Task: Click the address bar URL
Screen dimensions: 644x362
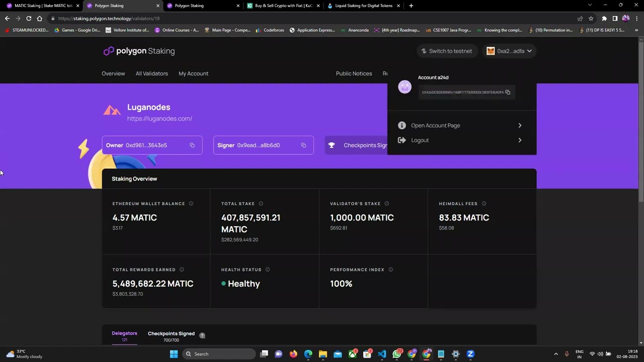Action: 109,19
